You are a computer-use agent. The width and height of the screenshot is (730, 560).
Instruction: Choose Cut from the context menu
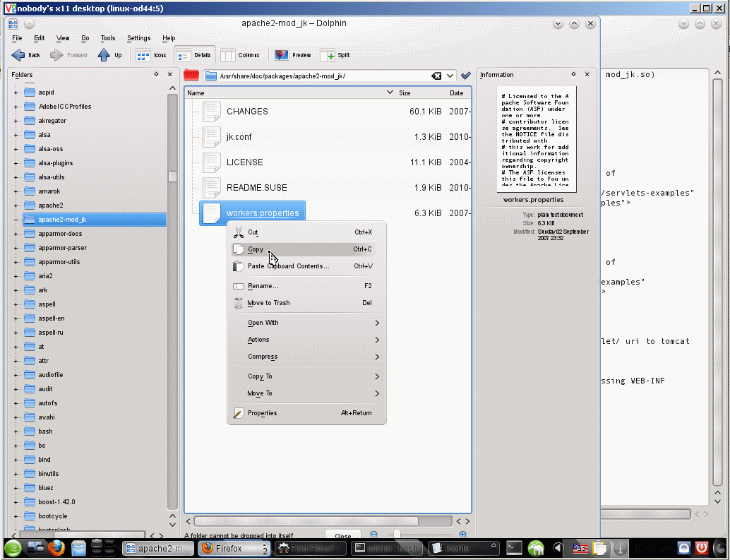coord(306,232)
